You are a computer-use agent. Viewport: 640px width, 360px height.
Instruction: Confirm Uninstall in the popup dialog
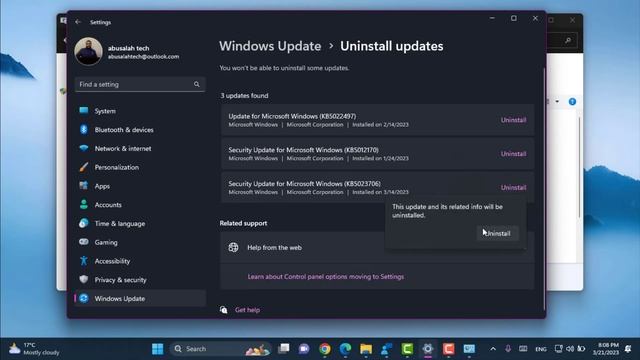click(498, 233)
